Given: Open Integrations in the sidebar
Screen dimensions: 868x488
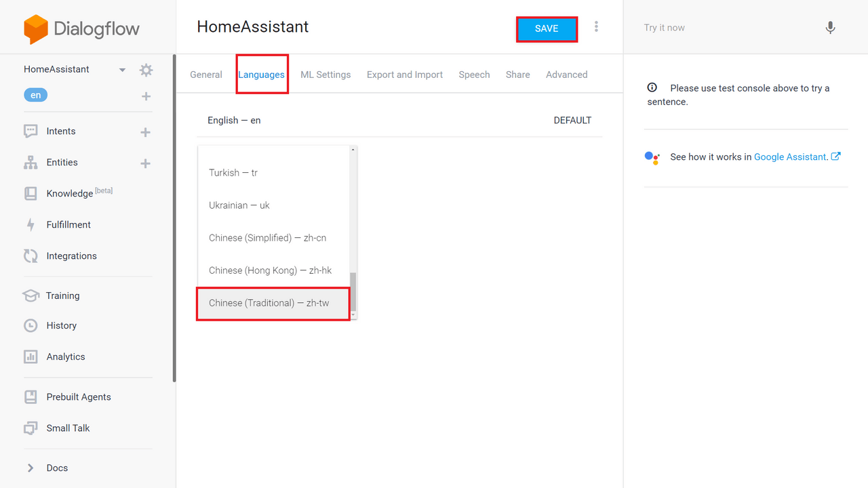Looking at the screenshot, I should [72, 256].
